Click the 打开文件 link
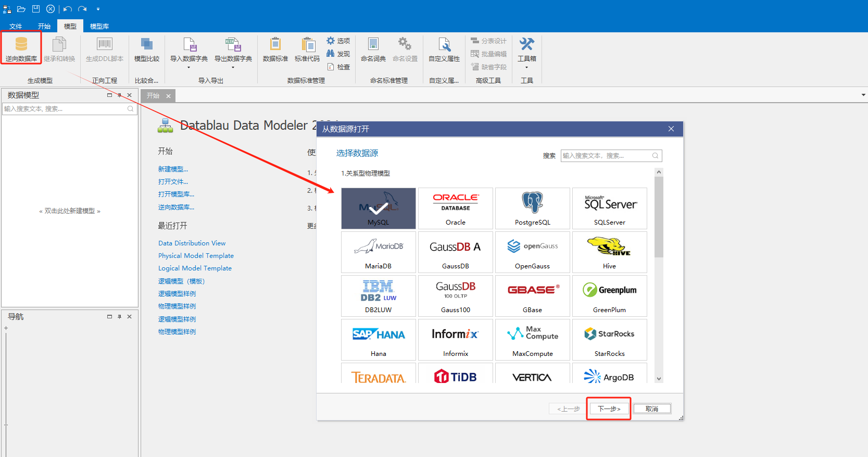The image size is (868, 457). click(x=173, y=181)
